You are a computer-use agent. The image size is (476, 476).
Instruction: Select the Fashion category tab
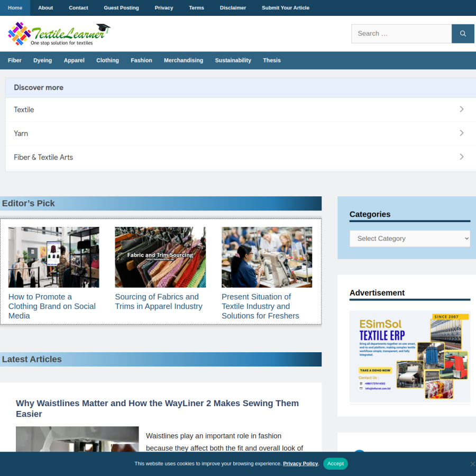[141, 60]
